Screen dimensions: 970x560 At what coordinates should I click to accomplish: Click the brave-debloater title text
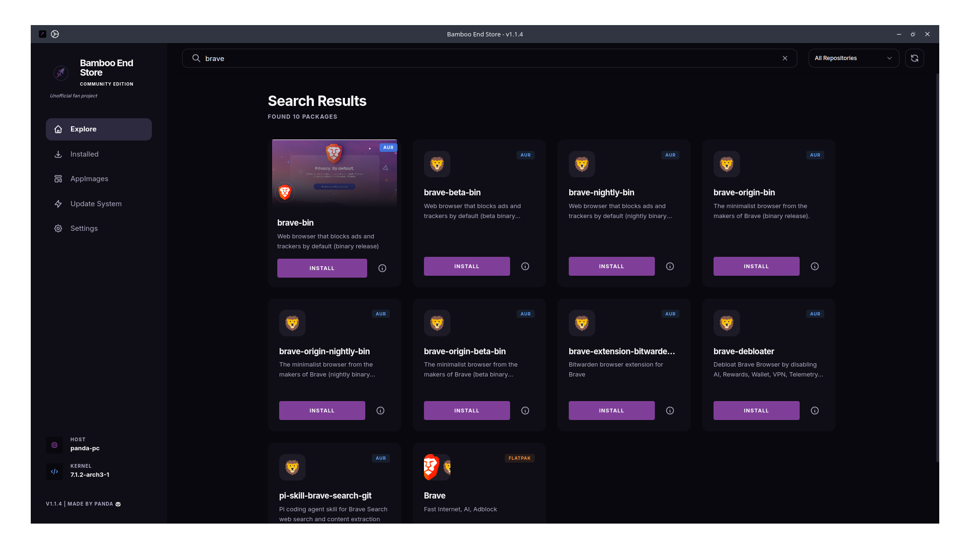pos(744,351)
